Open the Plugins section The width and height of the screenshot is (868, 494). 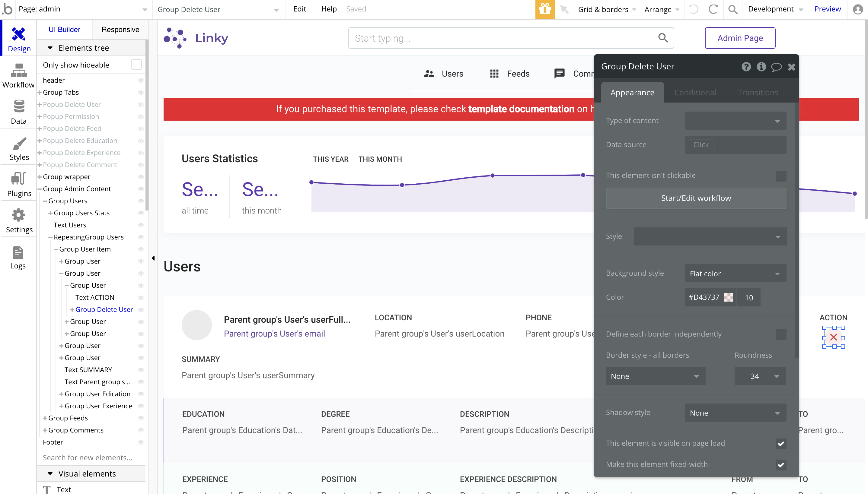tap(19, 184)
